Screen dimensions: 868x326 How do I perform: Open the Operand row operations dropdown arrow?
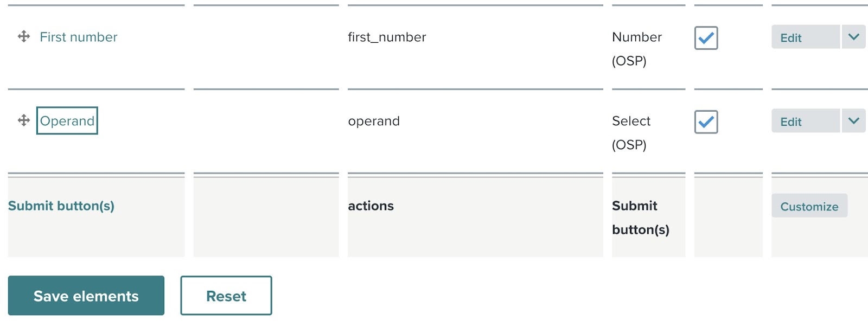[x=853, y=122]
